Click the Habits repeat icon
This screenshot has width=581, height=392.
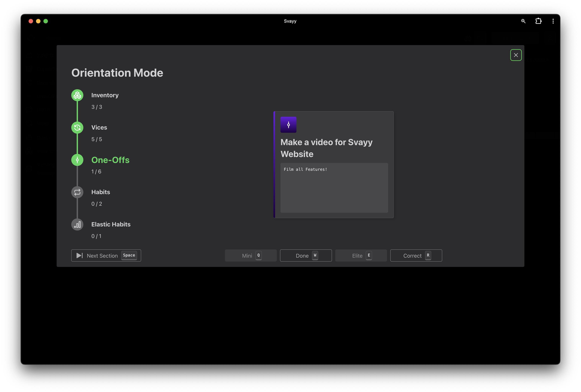click(x=77, y=192)
